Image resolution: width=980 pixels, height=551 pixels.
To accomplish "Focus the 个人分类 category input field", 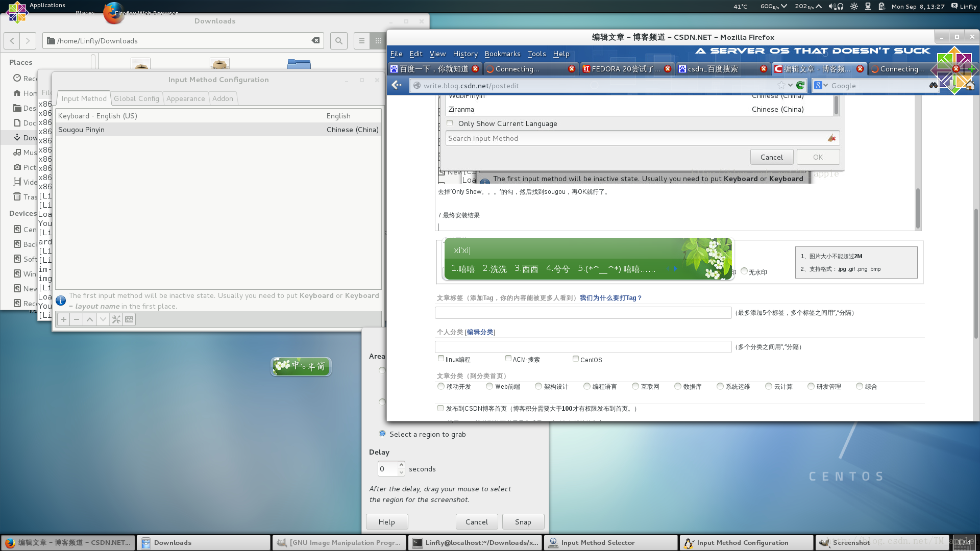I will coord(583,347).
